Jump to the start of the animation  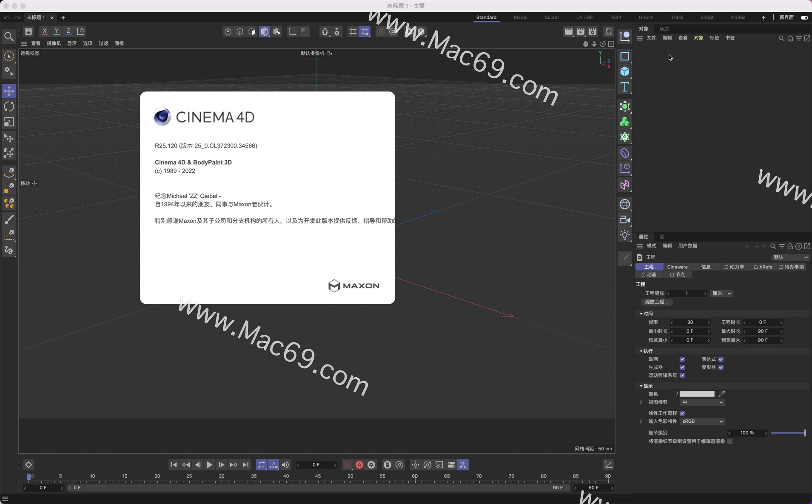(174, 465)
